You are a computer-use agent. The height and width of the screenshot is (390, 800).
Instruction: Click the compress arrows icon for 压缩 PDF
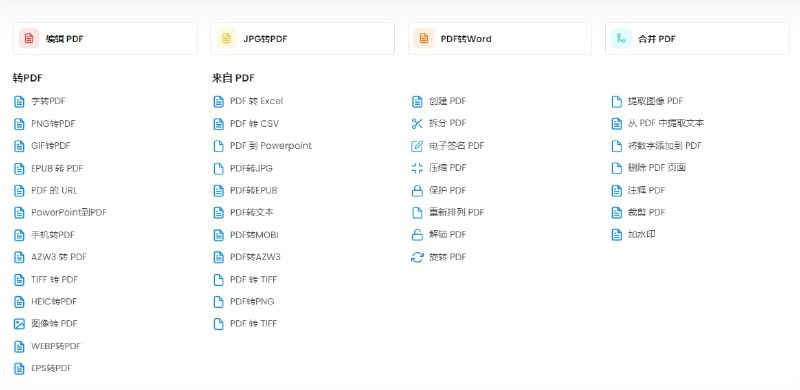click(417, 168)
